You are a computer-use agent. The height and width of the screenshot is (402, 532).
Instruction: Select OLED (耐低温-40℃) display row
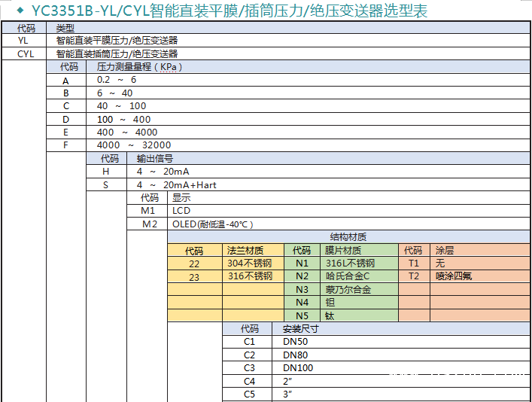[x=213, y=224]
